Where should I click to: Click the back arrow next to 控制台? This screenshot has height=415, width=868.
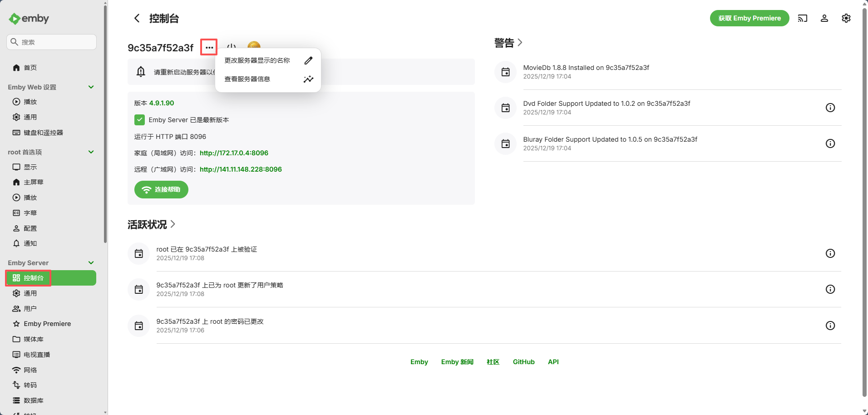coord(137,18)
